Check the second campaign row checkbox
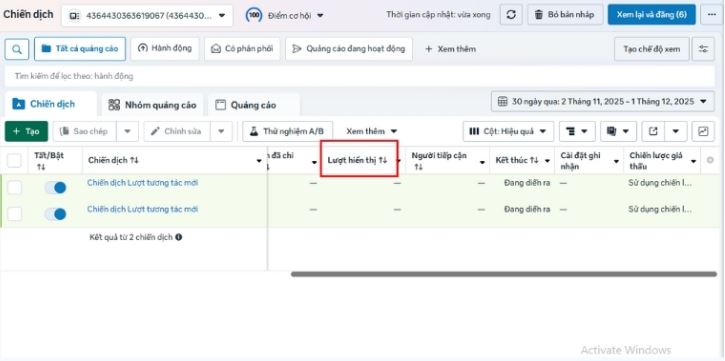Viewport: 725px width, 361px height. 14,214
